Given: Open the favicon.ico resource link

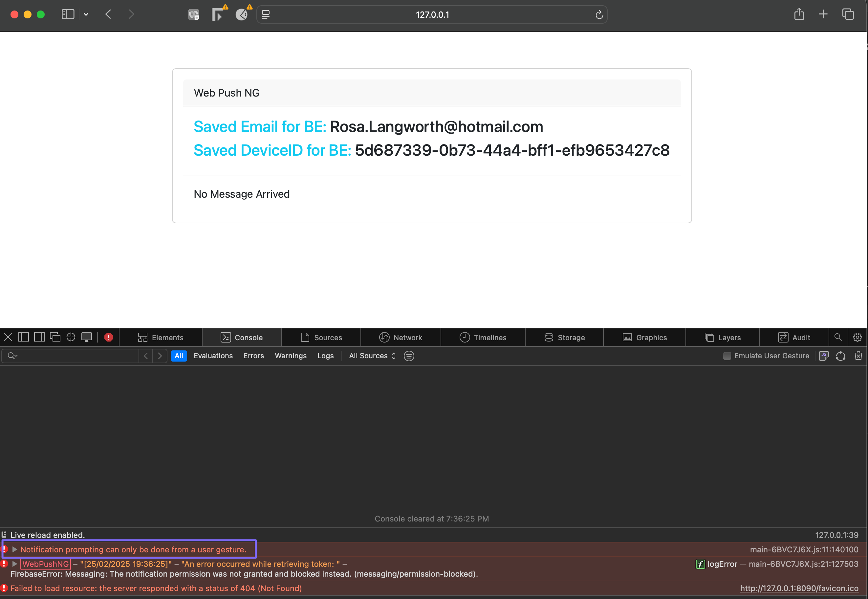Looking at the screenshot, I should pyautogui.click(x=799, y=588).
